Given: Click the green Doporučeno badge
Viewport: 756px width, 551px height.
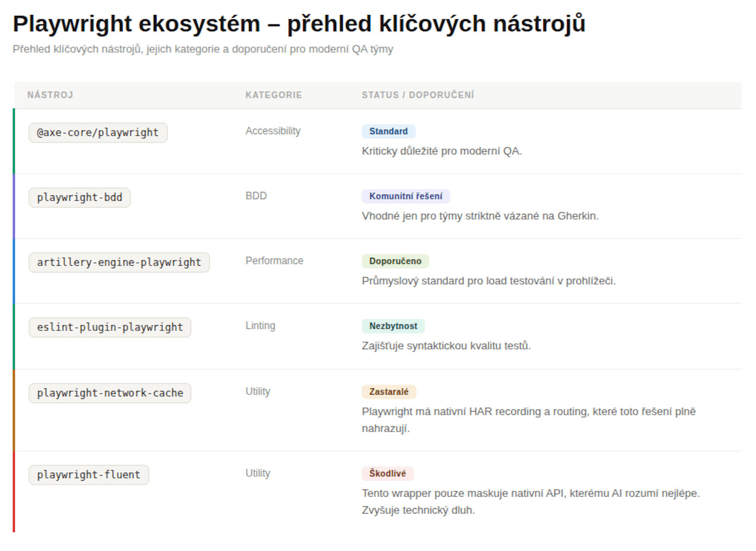Looking at the screenshot, I should point(396,261).
